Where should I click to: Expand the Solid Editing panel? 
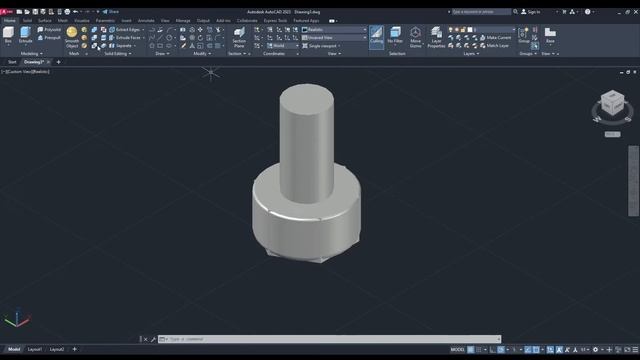[x=118, y=53]
